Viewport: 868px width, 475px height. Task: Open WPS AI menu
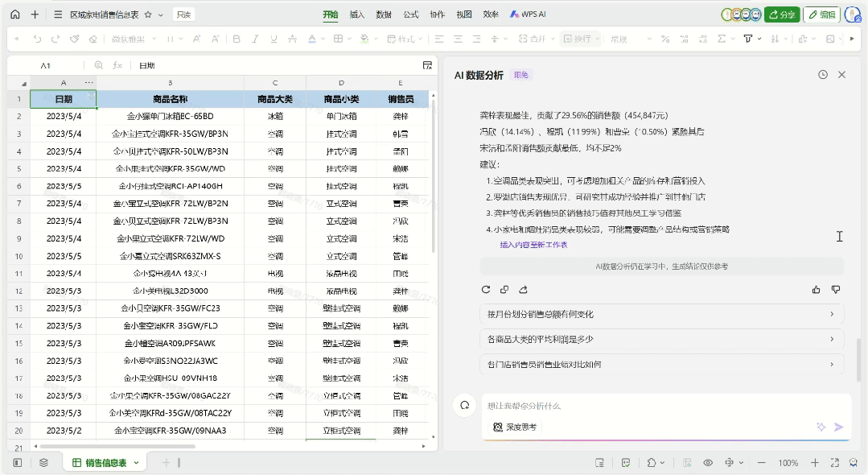[528, 14]
